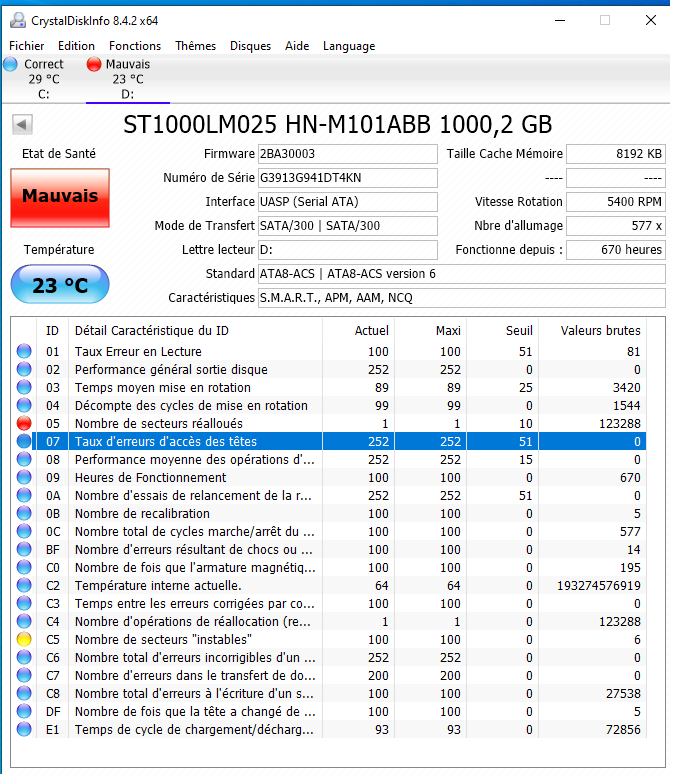Image resolution: width=674 pixels, height=774 pixels.
Task: Click status icon for attribute C3
Action: (24, 603)
